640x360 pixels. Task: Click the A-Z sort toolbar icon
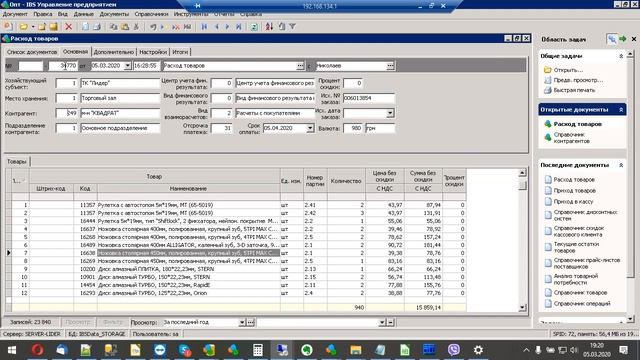[x=269, y=27]
